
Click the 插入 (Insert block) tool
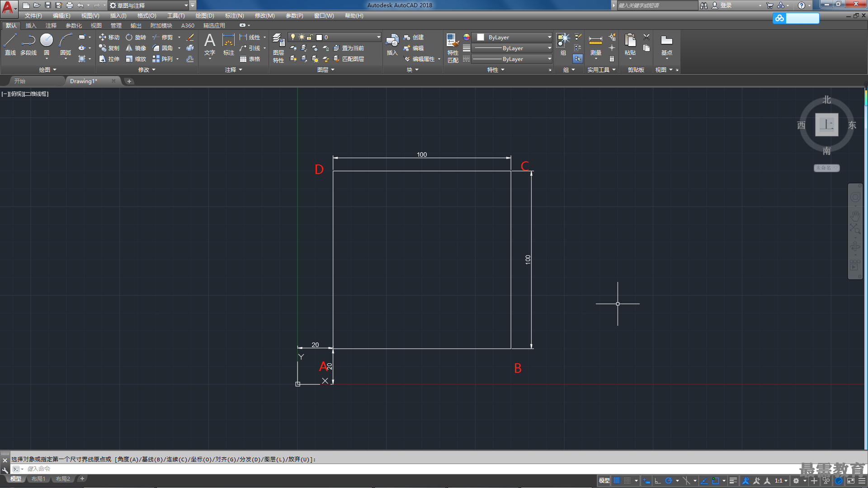[392, 44]
